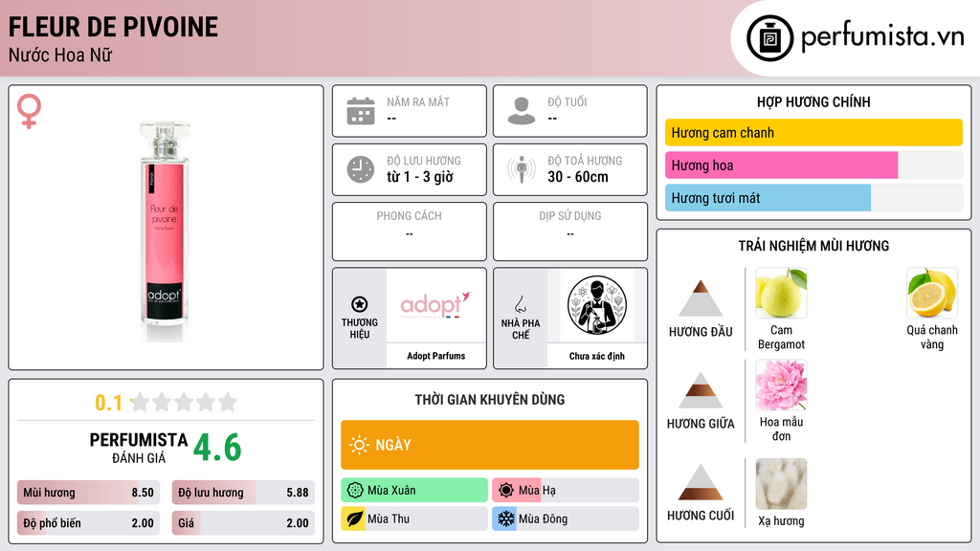
Task: Click the Mùi hương 8.50 rating bar
Action: pyautogui.click(x=88, y=493)
